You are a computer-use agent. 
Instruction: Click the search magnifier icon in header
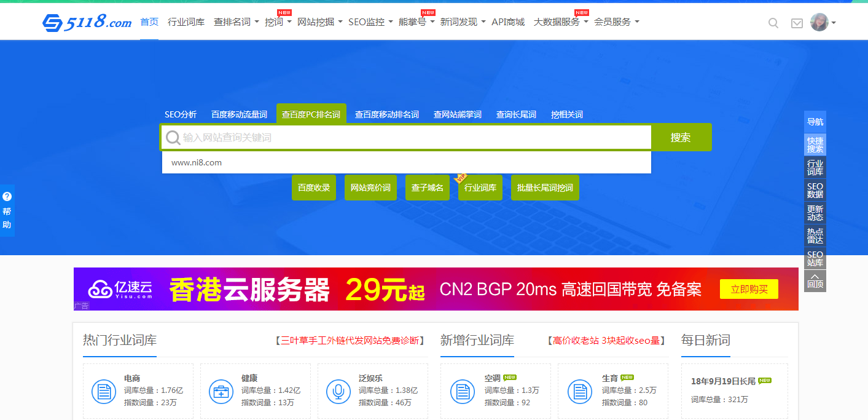(773, 23)
